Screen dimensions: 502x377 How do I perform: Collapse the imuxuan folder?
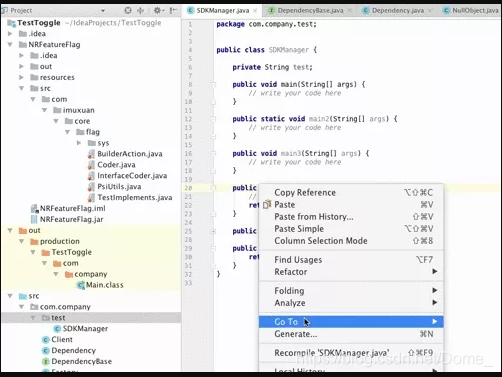click(44, 110)
